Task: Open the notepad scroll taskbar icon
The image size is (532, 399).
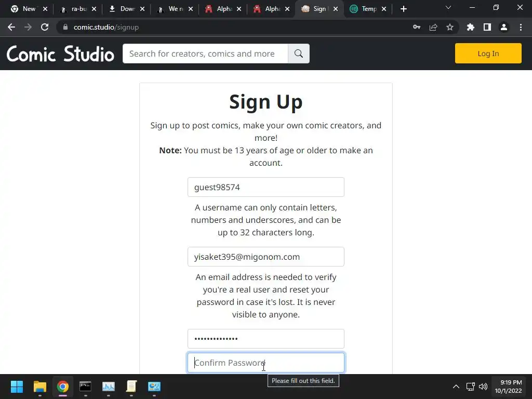Action: tap(131, 387)
